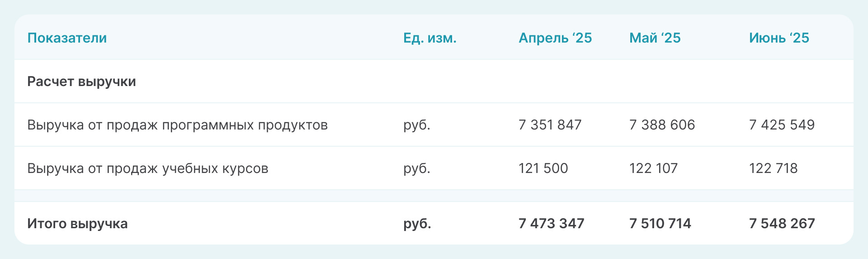Image resolution: width=868 pixels, height=259 pixels.
Task: Select April software revenue value 7 351 847
Action: tap(550, 125)
